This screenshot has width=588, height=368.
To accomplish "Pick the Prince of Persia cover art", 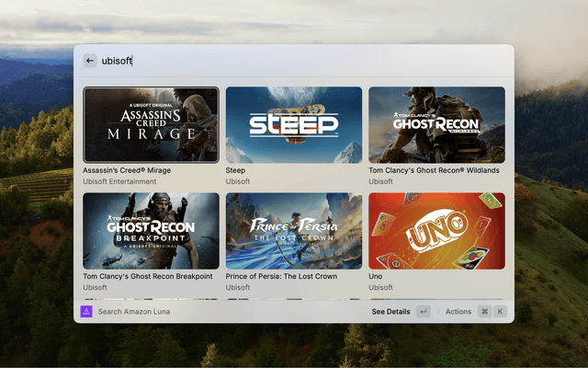I will point(294,230).
